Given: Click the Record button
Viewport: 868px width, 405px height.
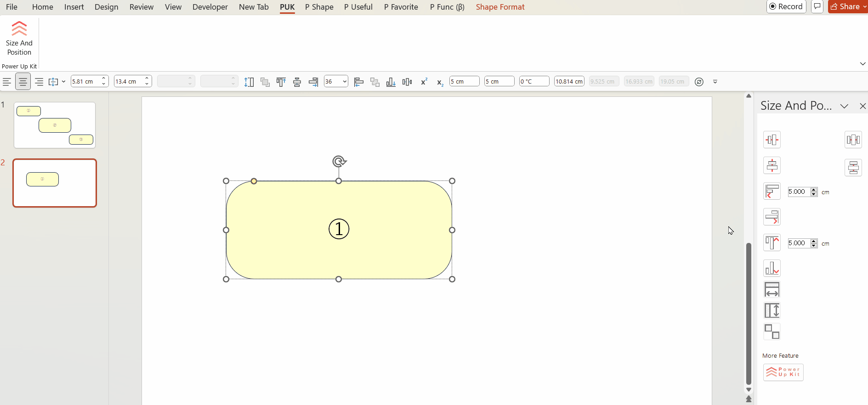Looking at the screenshot, I should coord(786,6).
